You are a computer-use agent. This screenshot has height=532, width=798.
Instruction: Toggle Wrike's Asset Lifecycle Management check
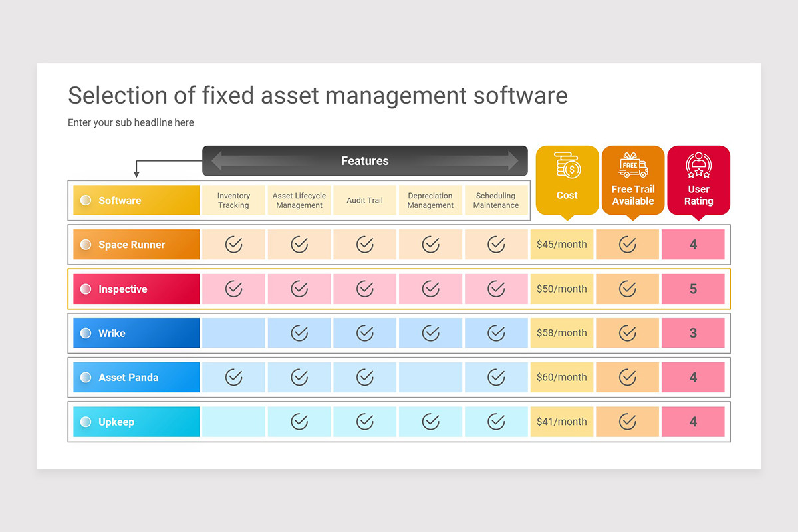pos(299,332)
